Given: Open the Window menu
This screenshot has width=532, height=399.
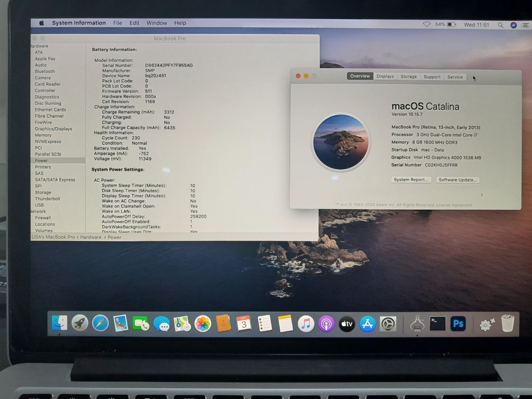Looking at the screenshot, I should 157,23.
